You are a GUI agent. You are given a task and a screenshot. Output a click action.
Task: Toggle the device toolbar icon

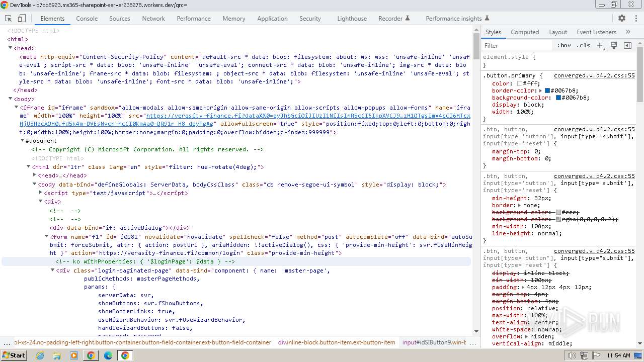(x=22, y=18)
